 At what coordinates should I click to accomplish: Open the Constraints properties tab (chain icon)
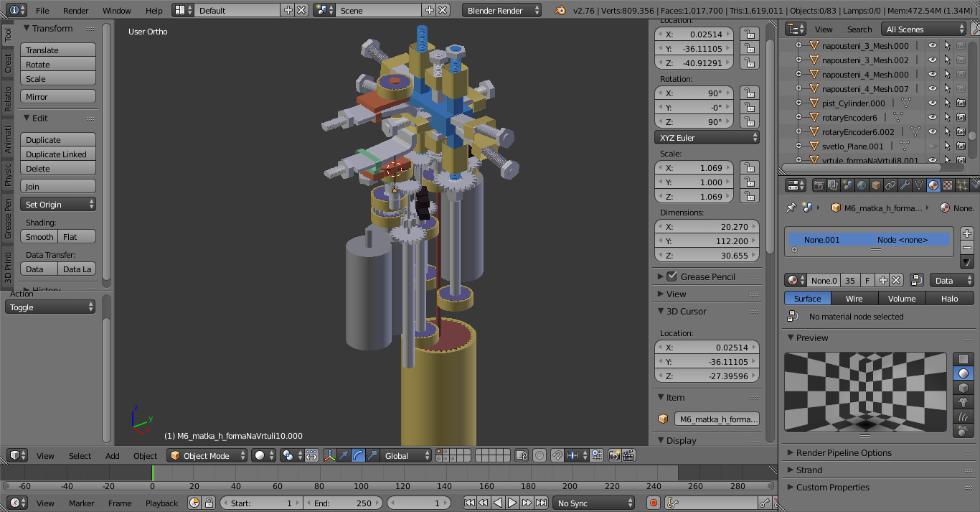point(890,185)
